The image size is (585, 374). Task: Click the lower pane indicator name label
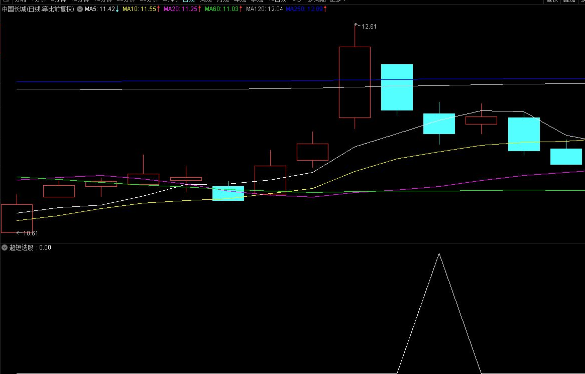[21, 247]
